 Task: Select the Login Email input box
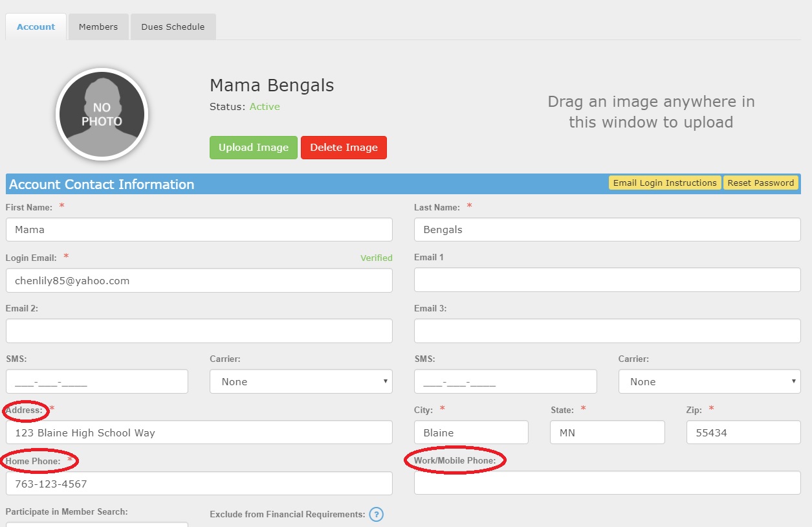click(199, 280)
